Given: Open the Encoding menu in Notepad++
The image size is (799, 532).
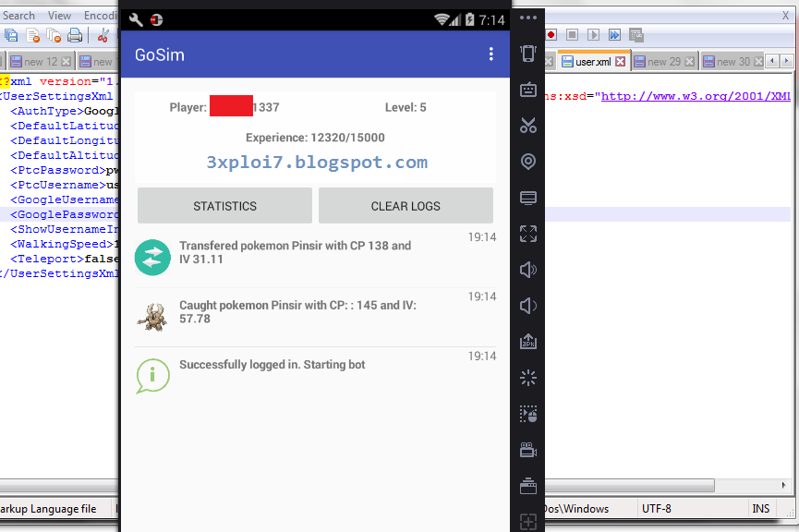Looking at the screenshot, I should (x=101, y=16).
